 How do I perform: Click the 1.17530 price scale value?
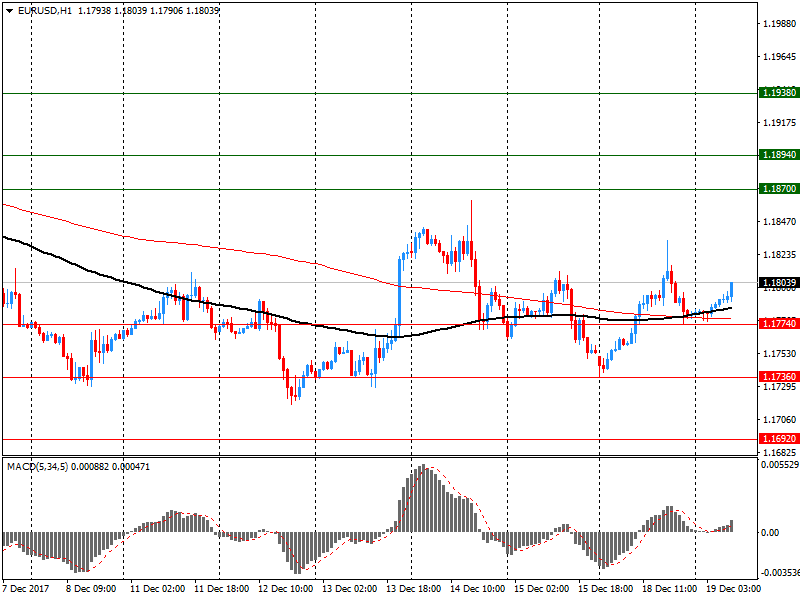point(779,354)
